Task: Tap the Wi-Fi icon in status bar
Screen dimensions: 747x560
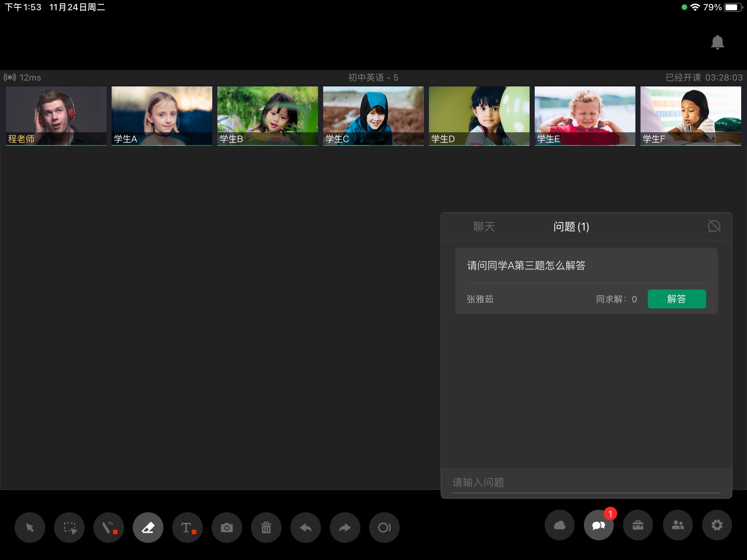Action: point(695,7)
